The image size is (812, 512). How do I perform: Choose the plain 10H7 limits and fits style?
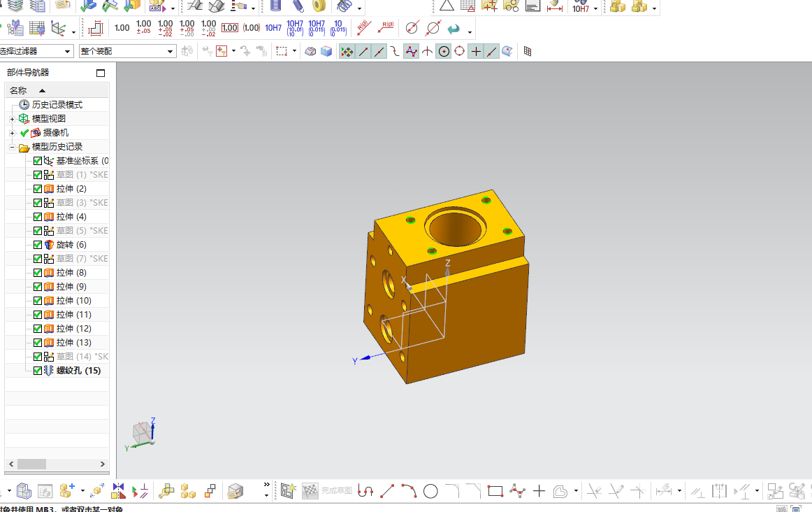pyautogui.click(x=273, y=28)
